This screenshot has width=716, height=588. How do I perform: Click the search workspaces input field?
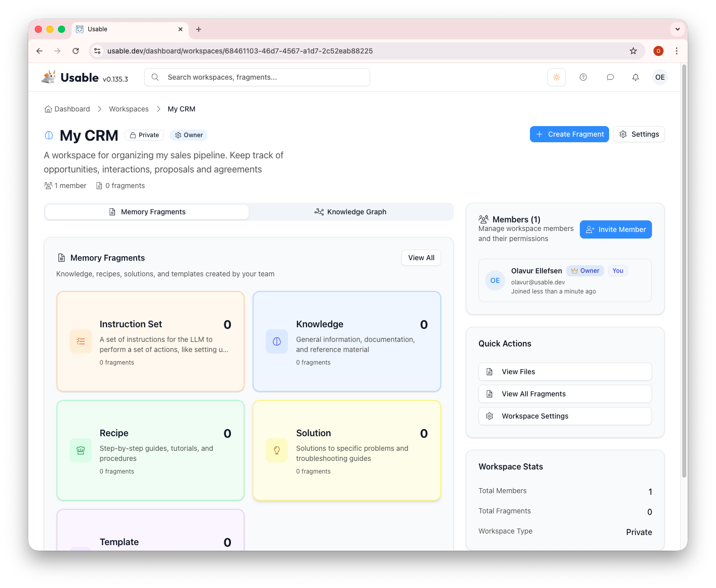point(257,77)
